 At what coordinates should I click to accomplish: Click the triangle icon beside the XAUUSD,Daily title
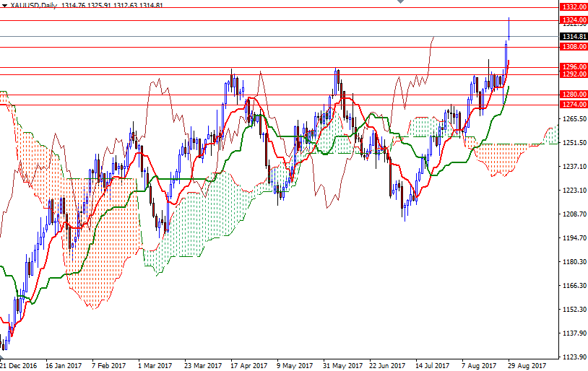(4, 5)
